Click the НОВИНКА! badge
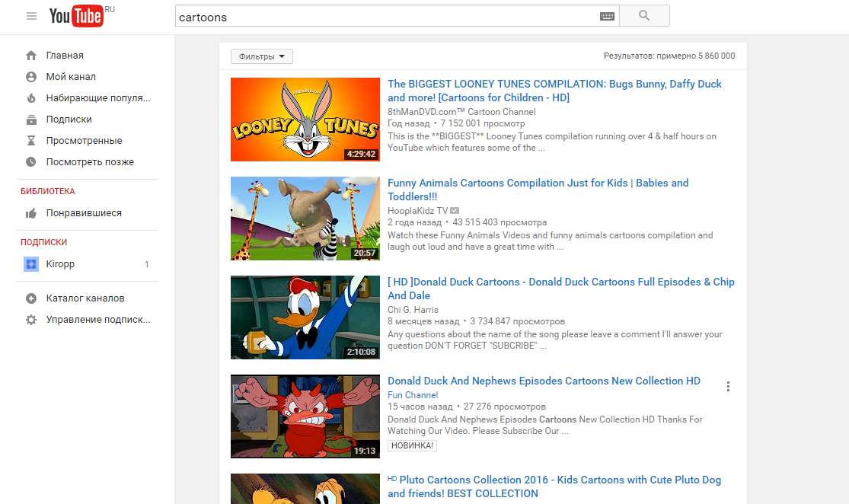849x504 pixels. tap(412, 445)
